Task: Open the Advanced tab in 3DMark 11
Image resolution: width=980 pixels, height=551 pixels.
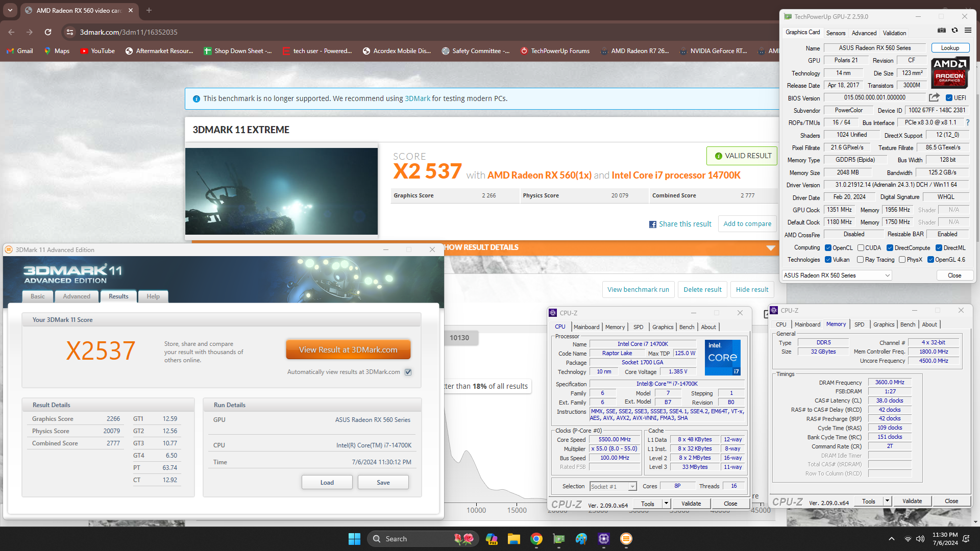Action: point(77,296)
